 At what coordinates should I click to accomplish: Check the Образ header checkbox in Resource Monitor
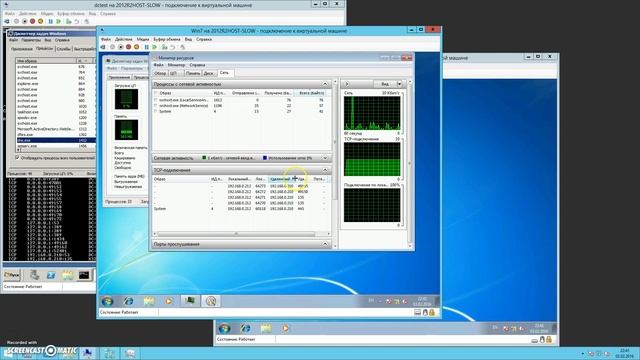(x=156, y=93)
